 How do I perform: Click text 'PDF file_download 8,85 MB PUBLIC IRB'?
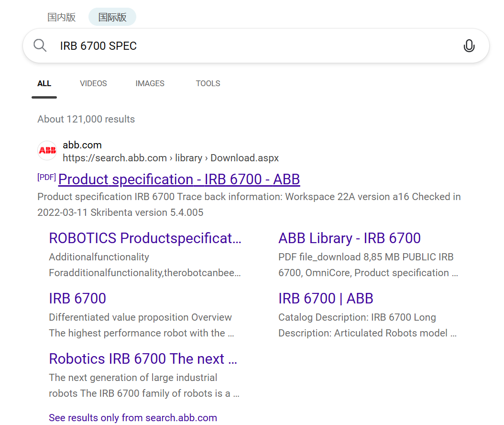(366, 257)
